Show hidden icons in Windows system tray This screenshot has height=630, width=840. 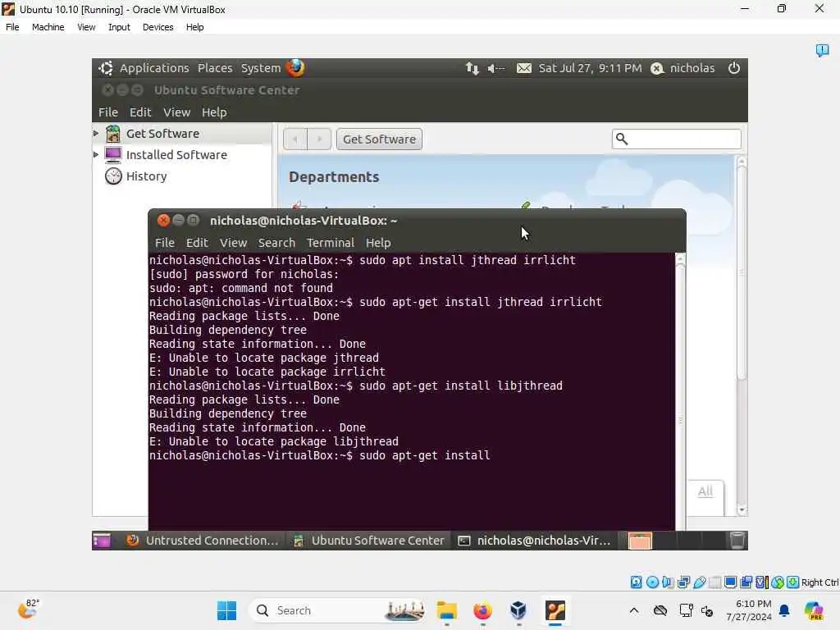coord(634,610)
